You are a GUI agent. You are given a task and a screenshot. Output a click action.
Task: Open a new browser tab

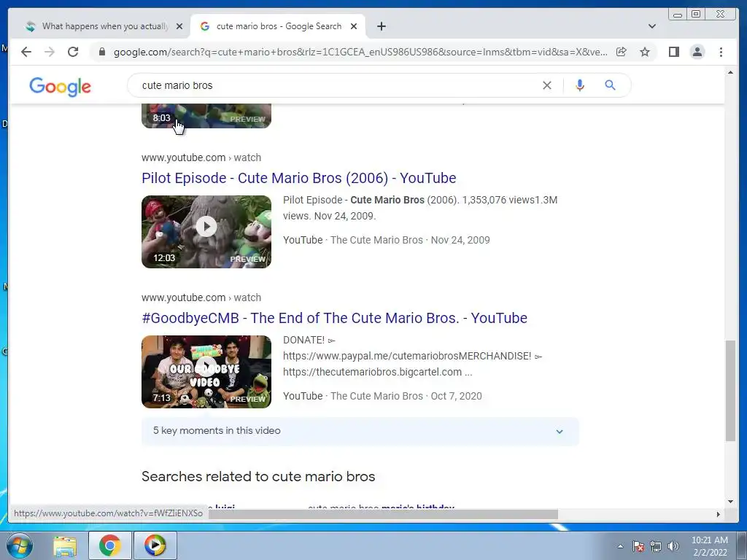click(381, 26)
